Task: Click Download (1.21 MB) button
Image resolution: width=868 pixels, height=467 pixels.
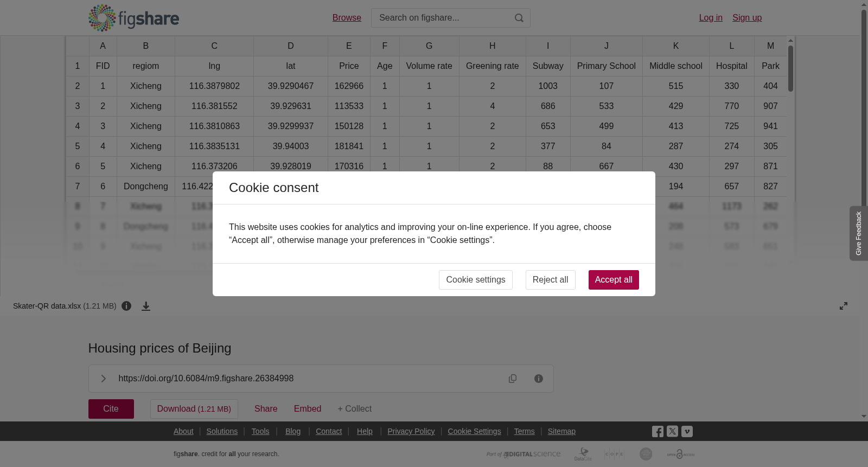Action: point(194,409)
